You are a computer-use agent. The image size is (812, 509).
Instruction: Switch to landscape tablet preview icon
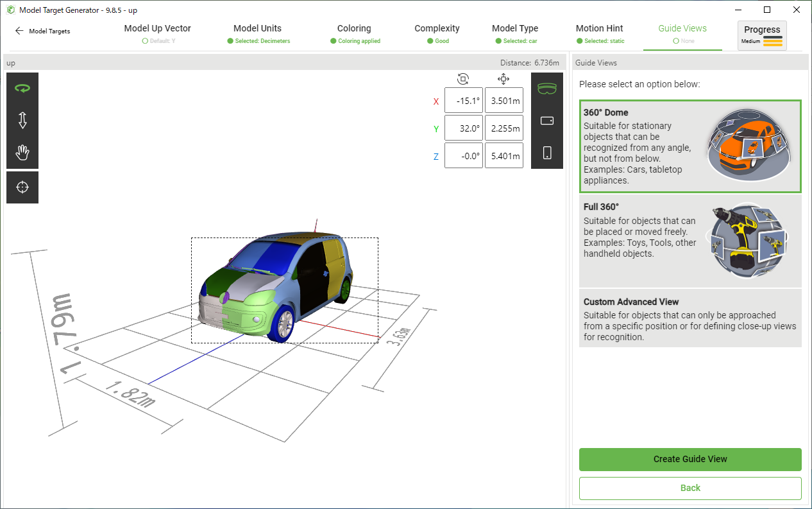click(x=547, y=121)
